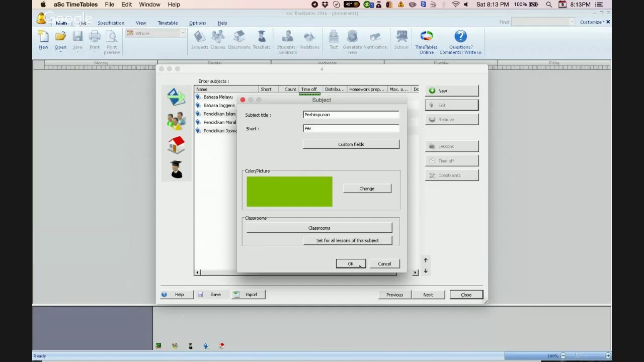The image size is (644, 362).
Task: Open the Timetable ribbon tab
Action: 168,23
